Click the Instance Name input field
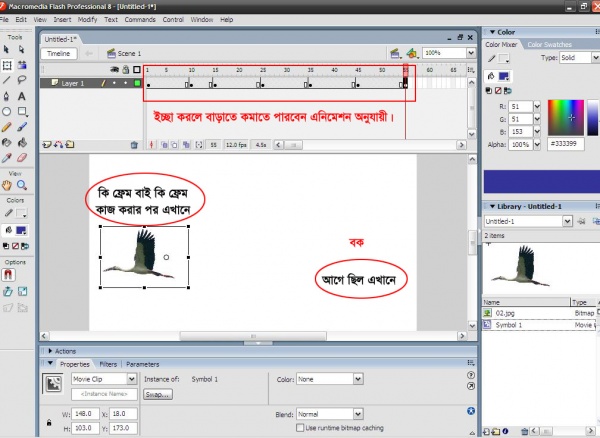The height and width of the screenshot is (438, 600). tap(104, 394)
